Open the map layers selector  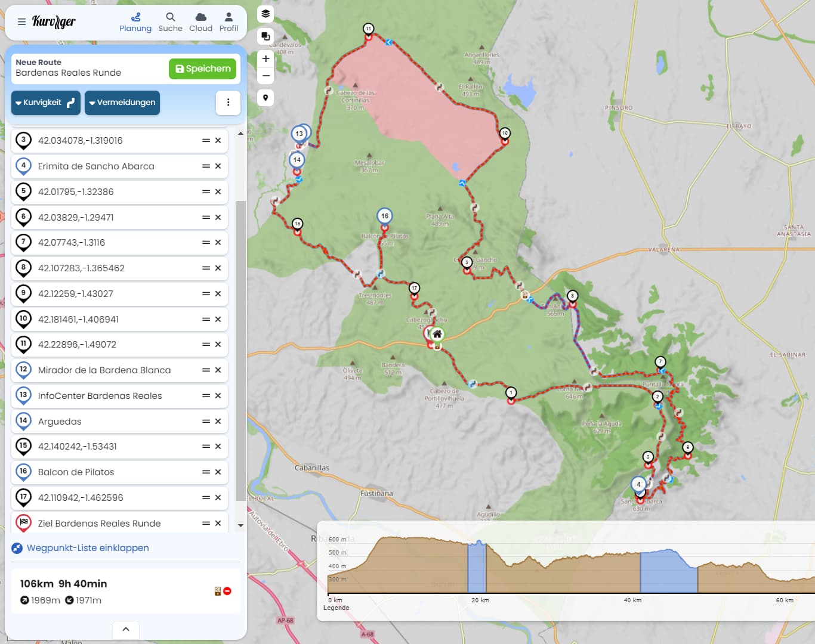pos(266,14)
